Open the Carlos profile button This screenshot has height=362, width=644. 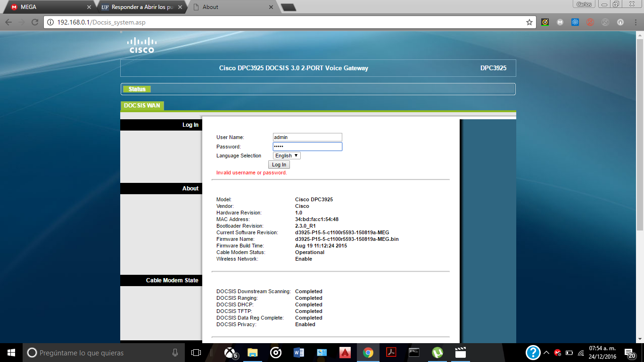point(585,4)
